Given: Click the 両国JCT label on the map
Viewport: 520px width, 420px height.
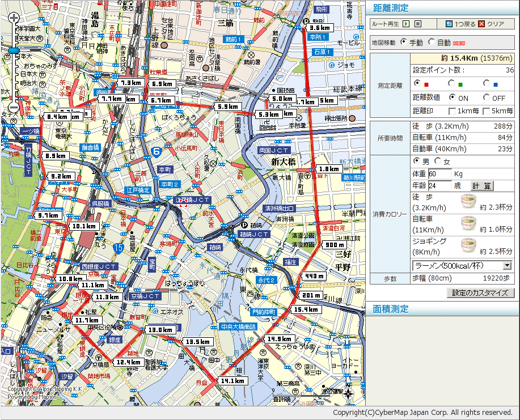Looking at the screenshot, I should pyautogui.click(x=274, y=151).
